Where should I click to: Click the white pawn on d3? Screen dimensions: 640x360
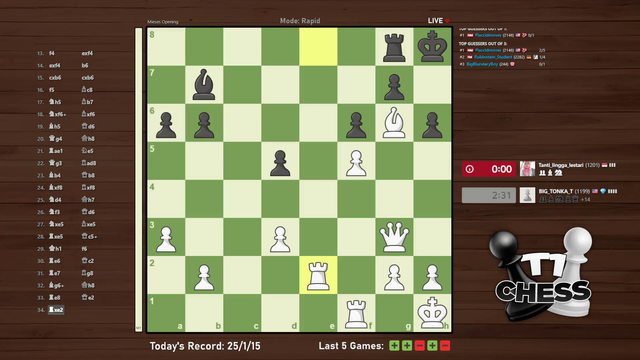(x=280, y=239)
